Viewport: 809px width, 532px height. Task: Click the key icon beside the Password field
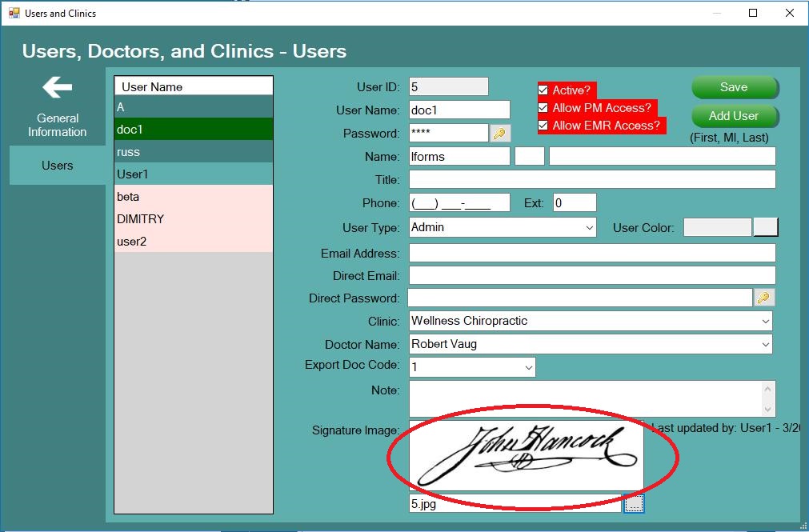(500, 133)
